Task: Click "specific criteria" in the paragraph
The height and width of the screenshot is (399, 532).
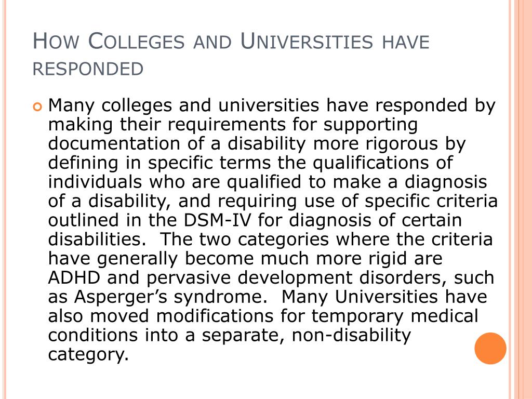Action: [431, 201]
